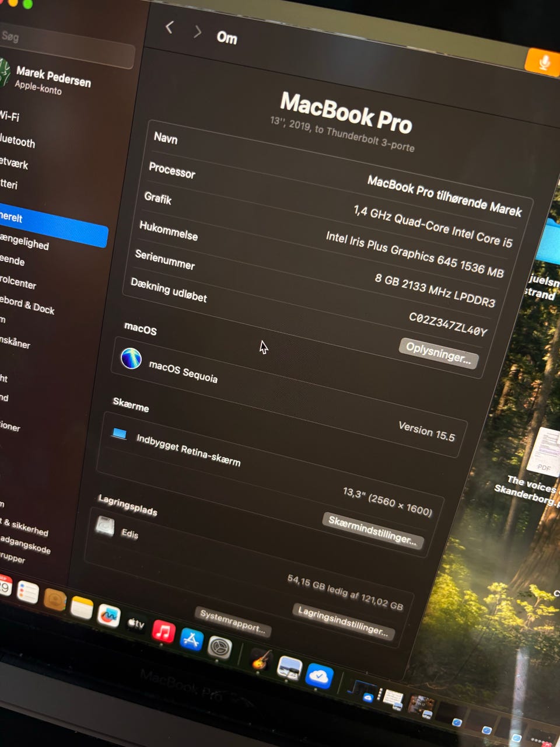Launch GarageBand from the Dock

(x=261, y=660)
